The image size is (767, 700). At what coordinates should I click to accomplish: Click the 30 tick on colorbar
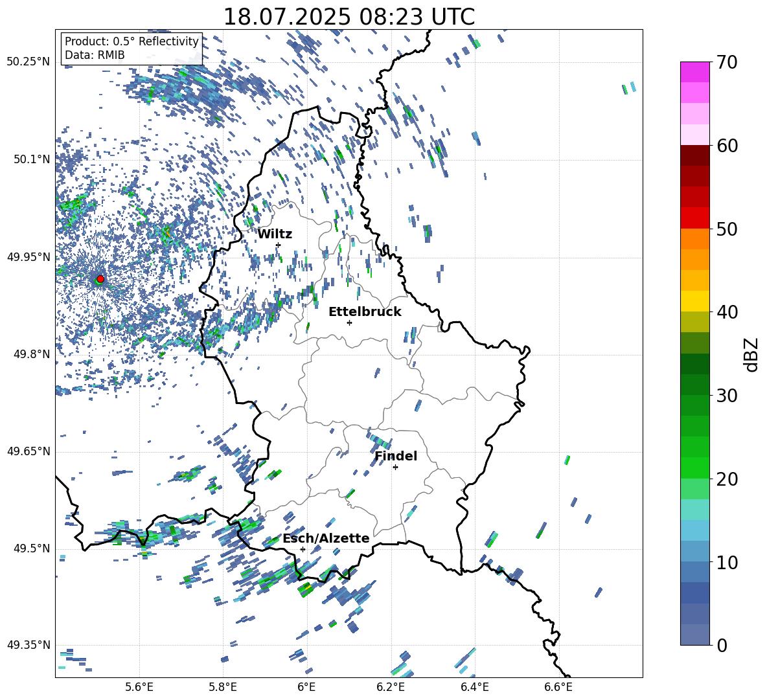click(727, 396)
